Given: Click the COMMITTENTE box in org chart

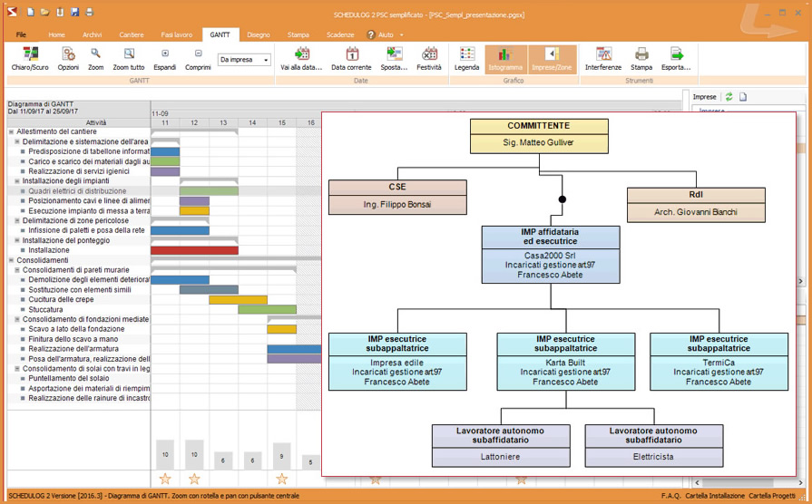Looking at the screenshot, I should [539, 136].
